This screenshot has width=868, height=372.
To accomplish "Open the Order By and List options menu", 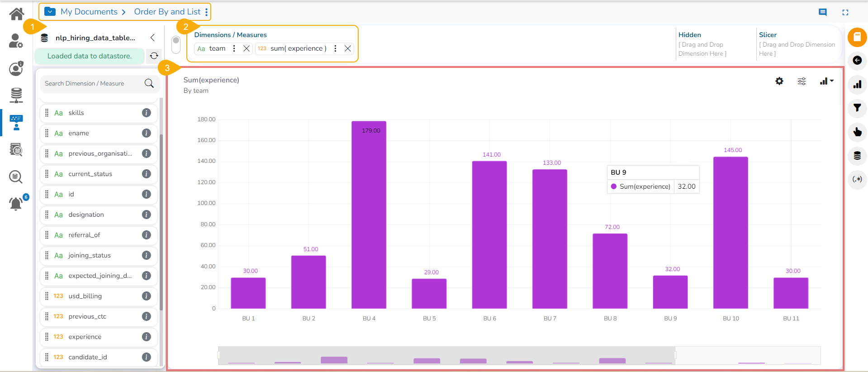I will point(206,12).
